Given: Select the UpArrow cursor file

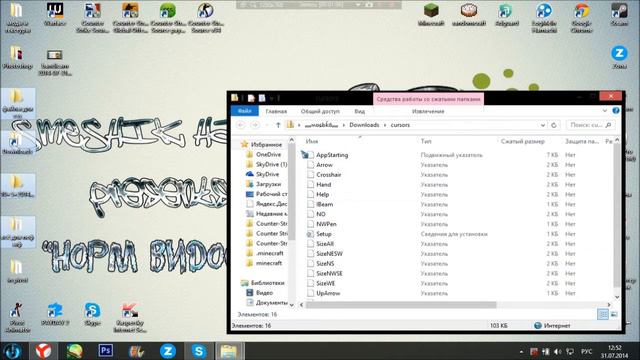Looking at the screenshot, I should pos(328,293).
